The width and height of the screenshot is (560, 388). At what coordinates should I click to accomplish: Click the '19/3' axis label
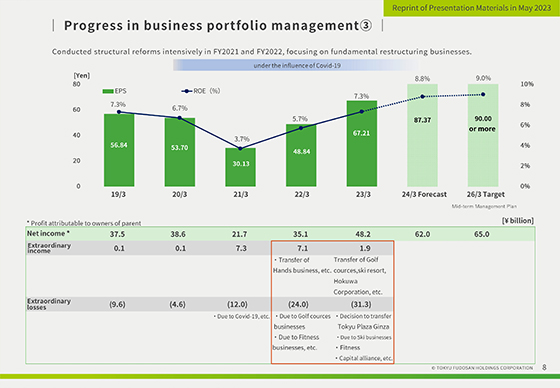[x=118, y=194]
